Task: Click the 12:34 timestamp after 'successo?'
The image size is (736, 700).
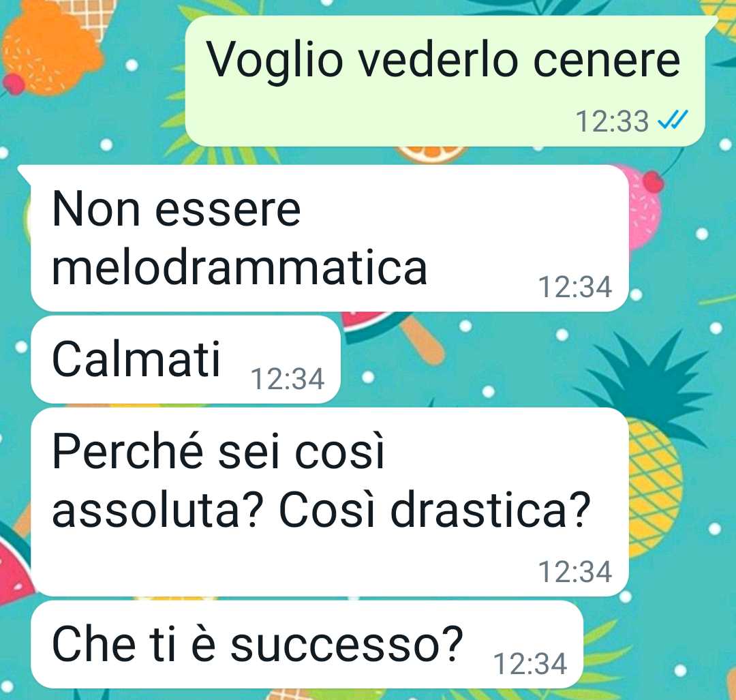Action: tap(530, 664)
